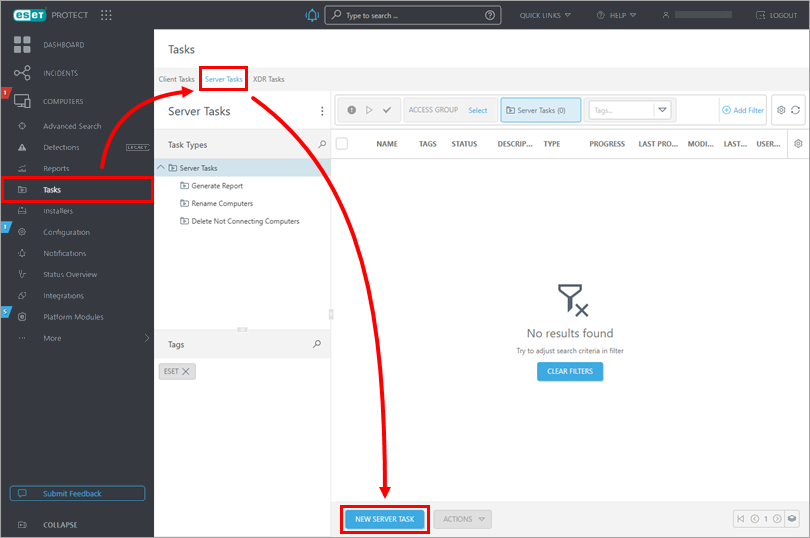Open the notifications bell icon
The image size is (810, 538).
(x=312, y=15)
